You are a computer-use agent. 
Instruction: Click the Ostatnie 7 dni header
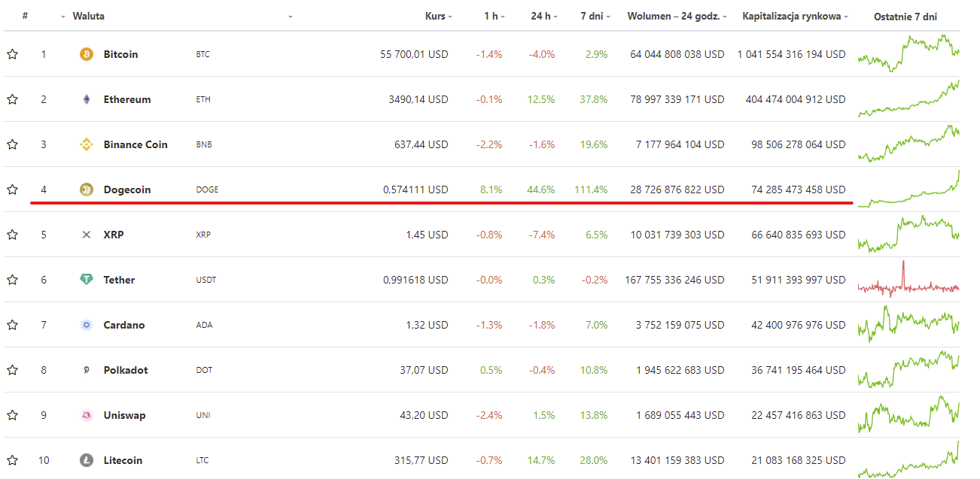(x=905, y=17)
